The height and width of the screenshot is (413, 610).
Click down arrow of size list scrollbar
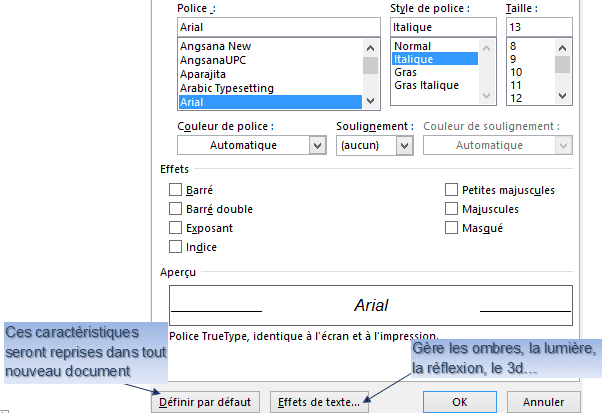point(563,95)
